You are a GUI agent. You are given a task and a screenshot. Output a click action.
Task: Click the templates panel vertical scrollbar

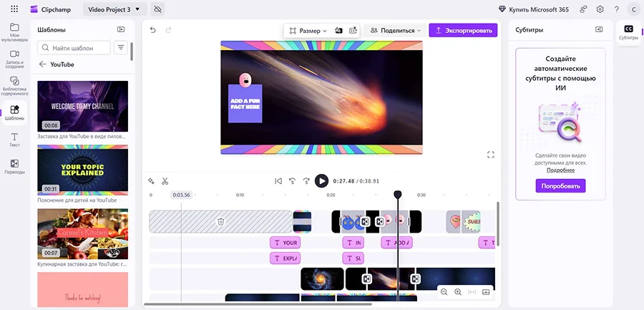pos(132,52)
